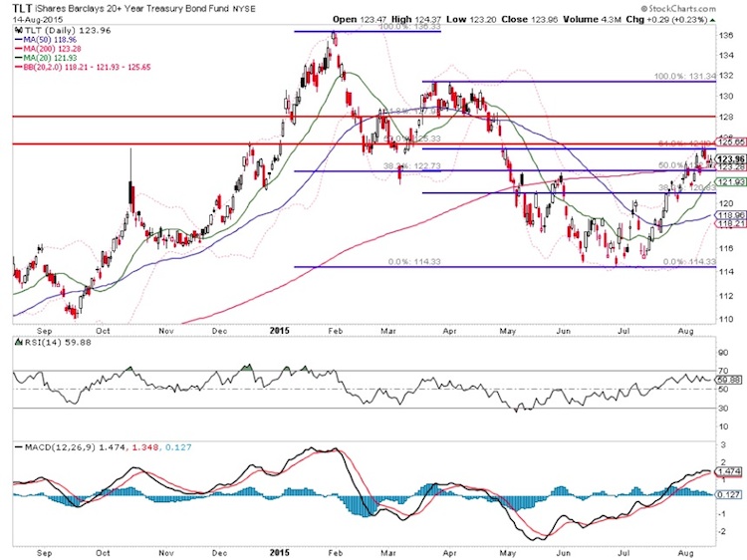The image size is (747, 560).
Task: Click the MA(50) 118.96 legend entry
Action: 50,40
